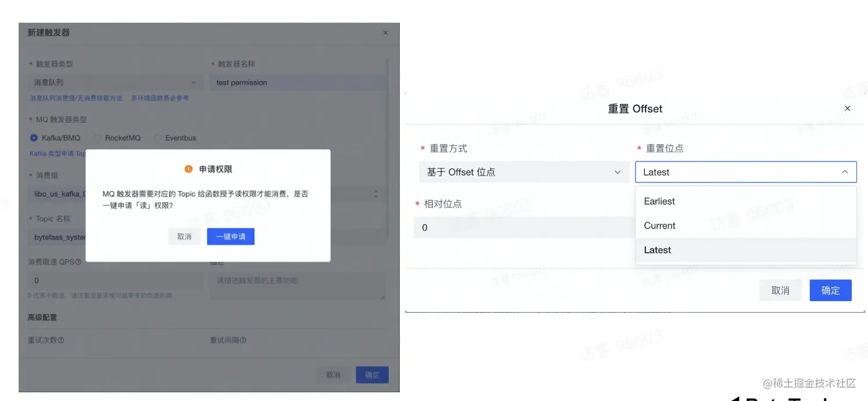Click the 消费限速 QPS input showing 0
This screenshot has width=868, height=401.
point(116,281)
